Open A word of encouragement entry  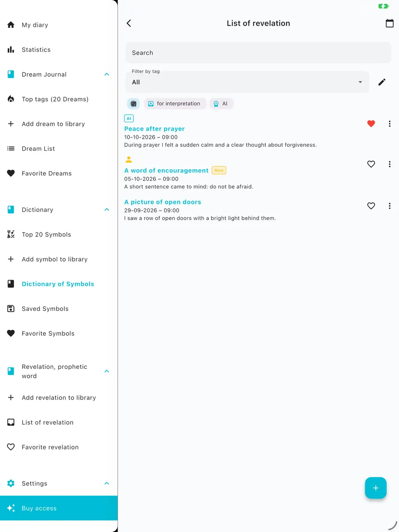pos(166,171)
